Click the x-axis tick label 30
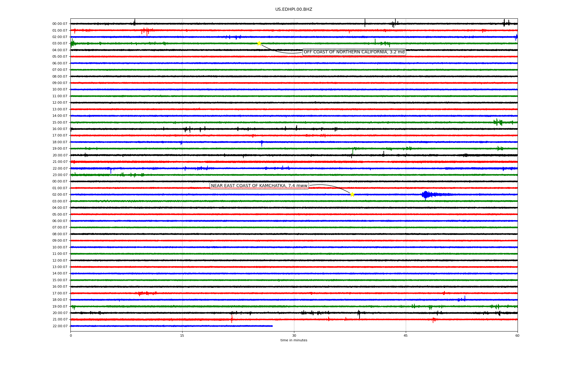Screen dimensions: 588x368 tap(294, 335)
